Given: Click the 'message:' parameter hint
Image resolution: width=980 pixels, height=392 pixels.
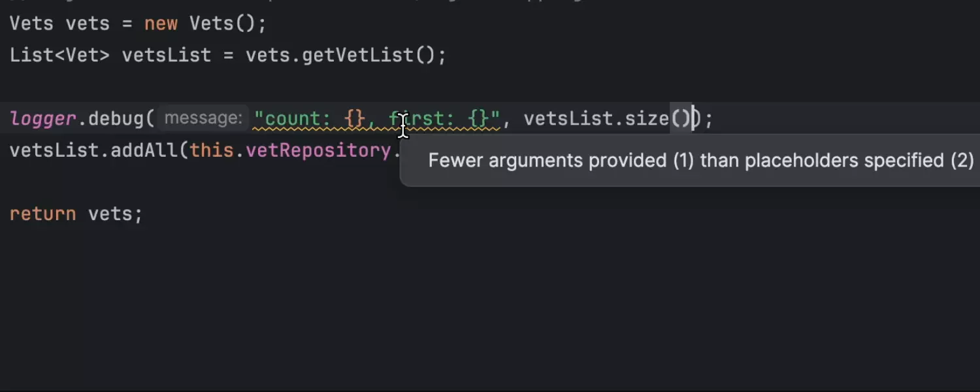Looking at the screenshot, I should (x=203, y=118).
